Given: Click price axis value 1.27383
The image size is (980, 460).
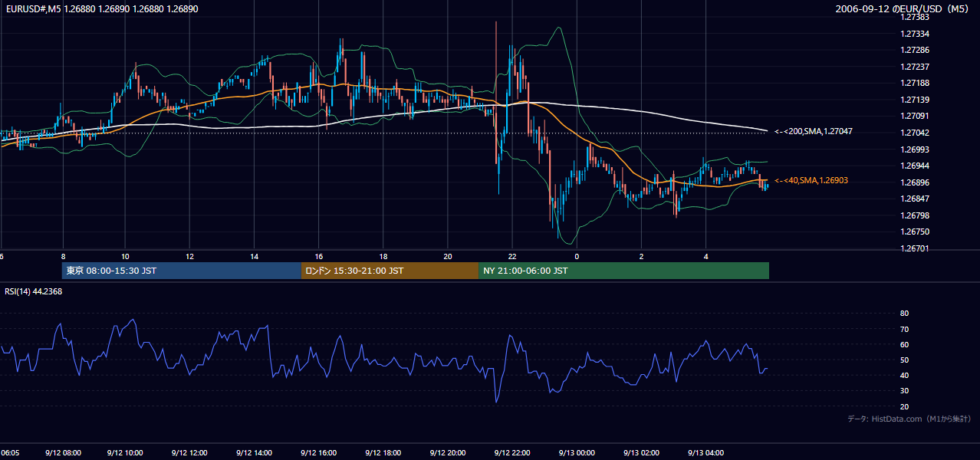Looking at the screenshot, I should [x=914, y=17].
